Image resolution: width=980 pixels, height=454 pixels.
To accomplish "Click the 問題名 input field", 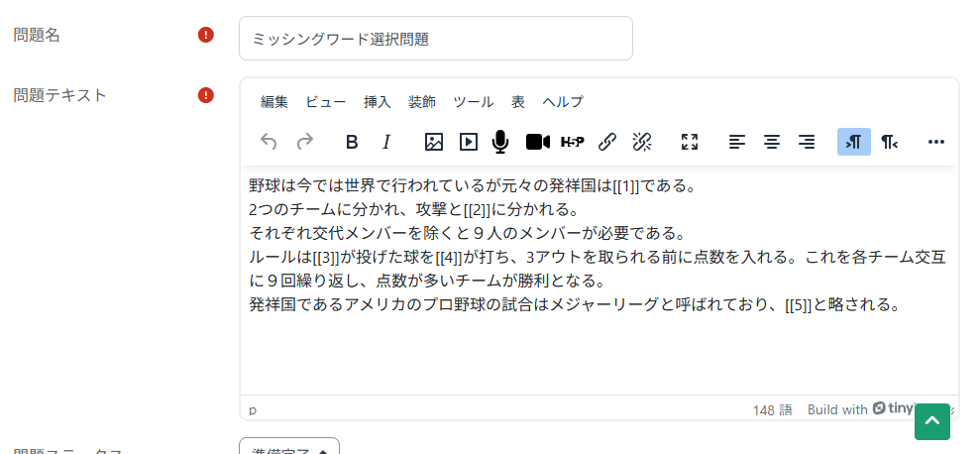I will pyautogui.click(x=436, y=39).
